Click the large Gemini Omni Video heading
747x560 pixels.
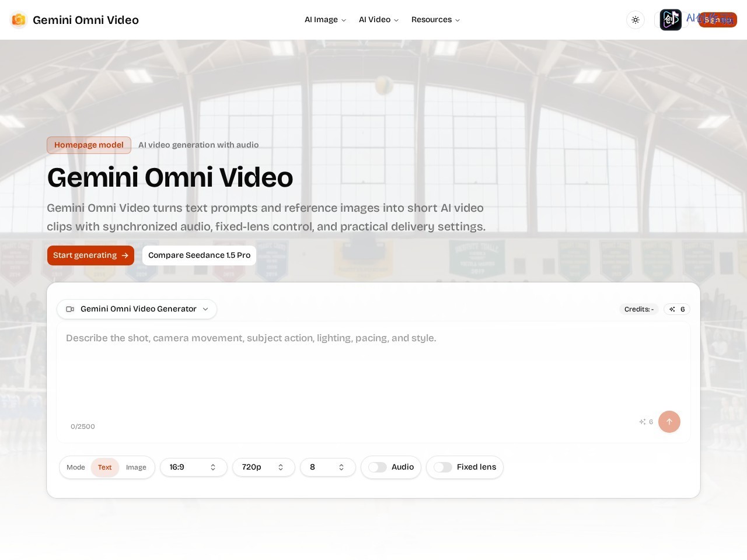(170, 177)
